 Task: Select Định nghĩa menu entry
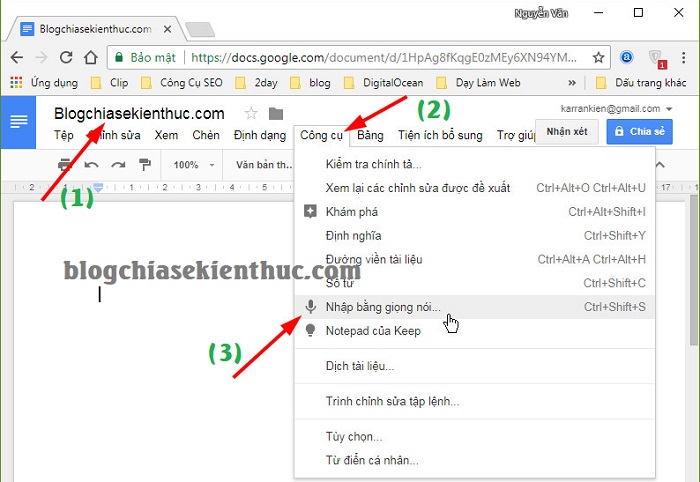click(x=475, y=235)
